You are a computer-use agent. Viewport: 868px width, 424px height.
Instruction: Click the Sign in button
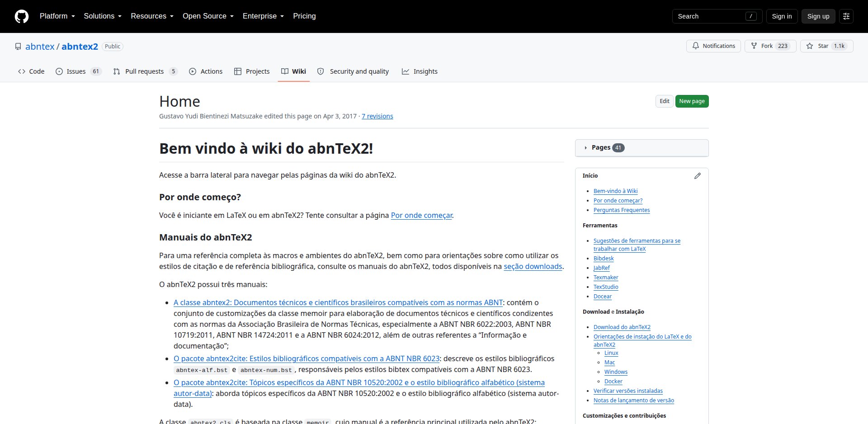point(782,16)
